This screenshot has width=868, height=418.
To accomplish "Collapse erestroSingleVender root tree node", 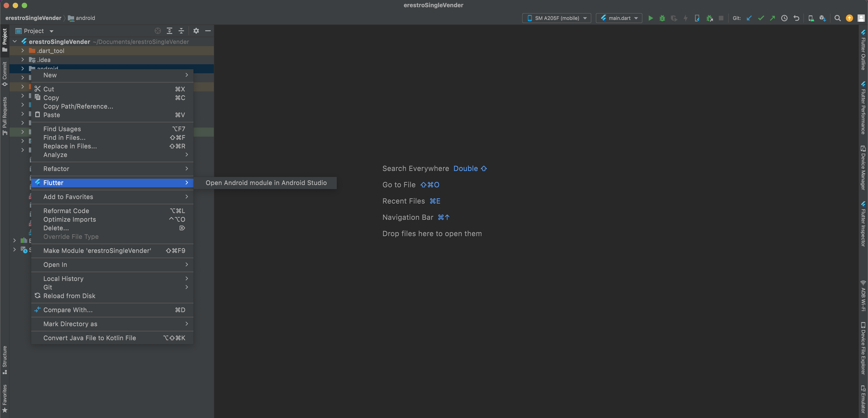I will click(x=15, y=41).
